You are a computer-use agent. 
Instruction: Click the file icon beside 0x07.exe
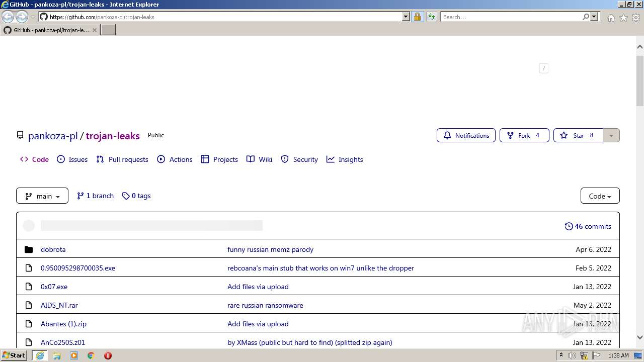tap(29, 287)
